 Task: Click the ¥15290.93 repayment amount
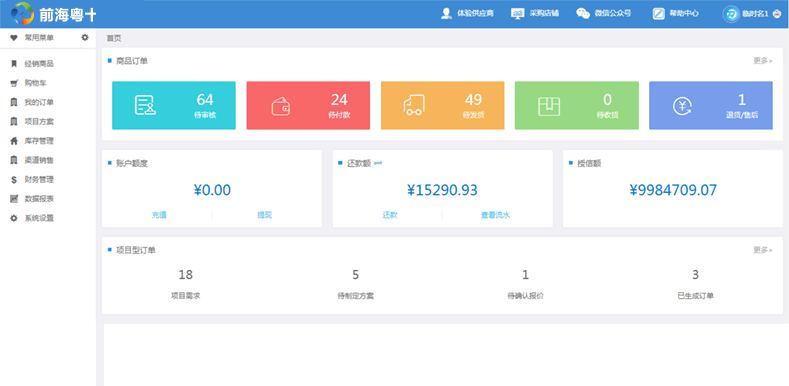[x=442, y=190]
